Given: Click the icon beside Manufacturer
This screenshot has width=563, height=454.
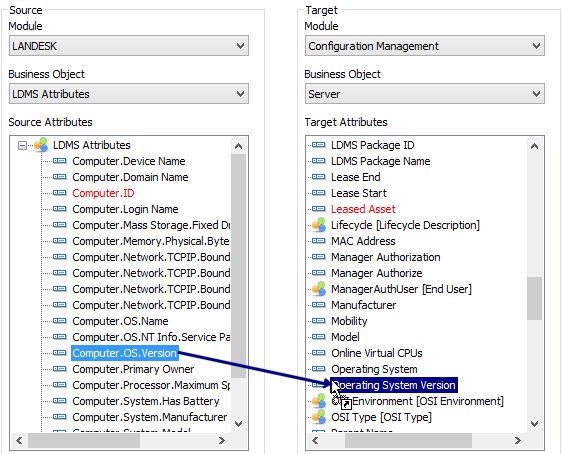Looking at the screenshot, I should tap(318, 305).
